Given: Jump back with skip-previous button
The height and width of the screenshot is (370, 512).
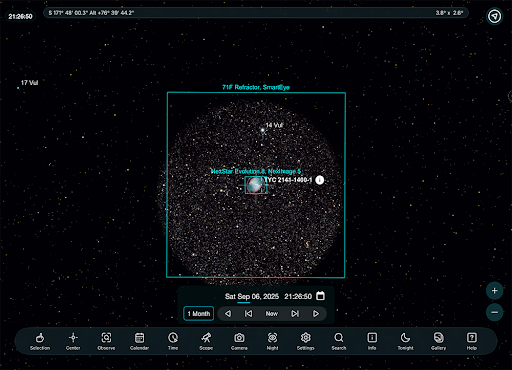Looking at the screenshot, I should click(248, 314).
